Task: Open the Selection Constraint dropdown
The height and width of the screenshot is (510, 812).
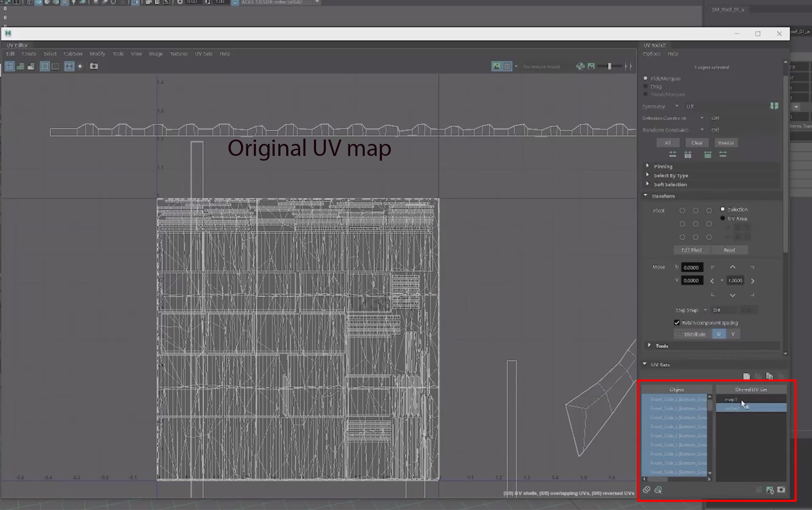Action: [702, 118]
